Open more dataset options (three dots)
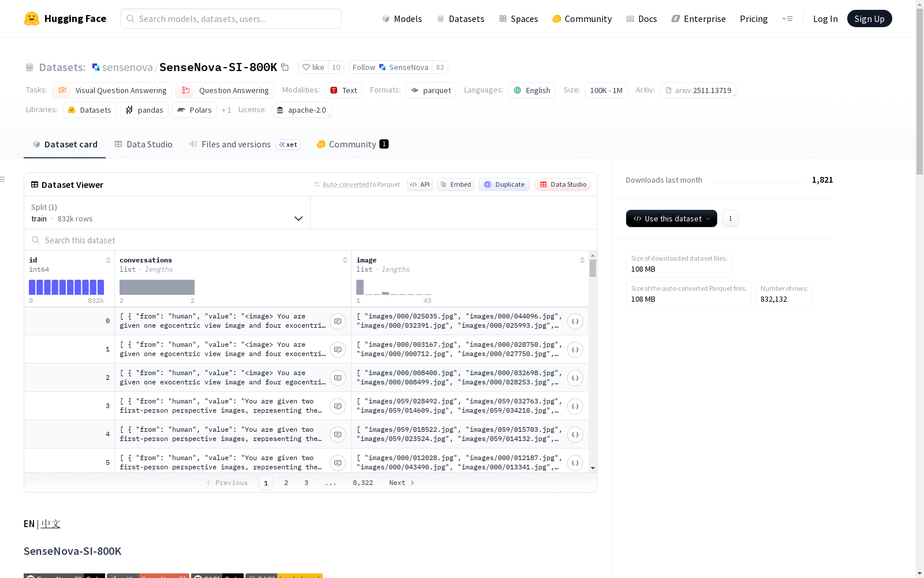924x578 pixels. (x=731, y=218)
